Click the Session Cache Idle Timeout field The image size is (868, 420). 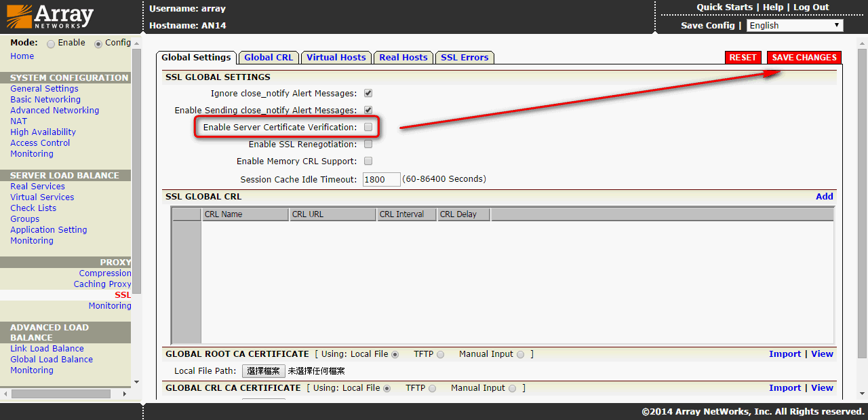(381, 180)
